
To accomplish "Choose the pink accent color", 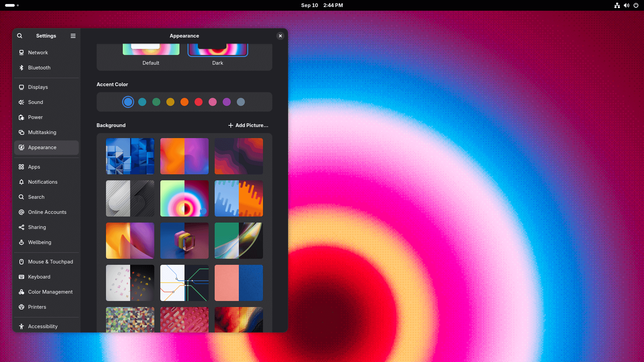I will [213, 102].
